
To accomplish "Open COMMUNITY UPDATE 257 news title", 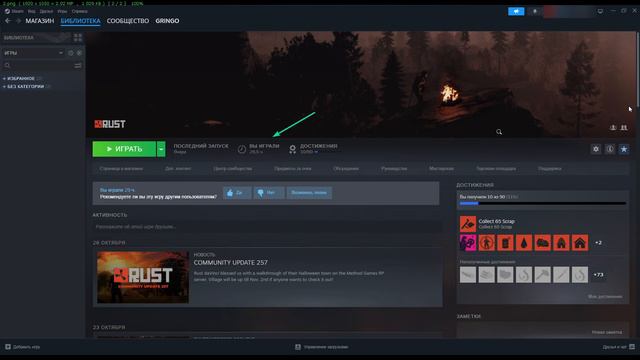I will (231, 262).
